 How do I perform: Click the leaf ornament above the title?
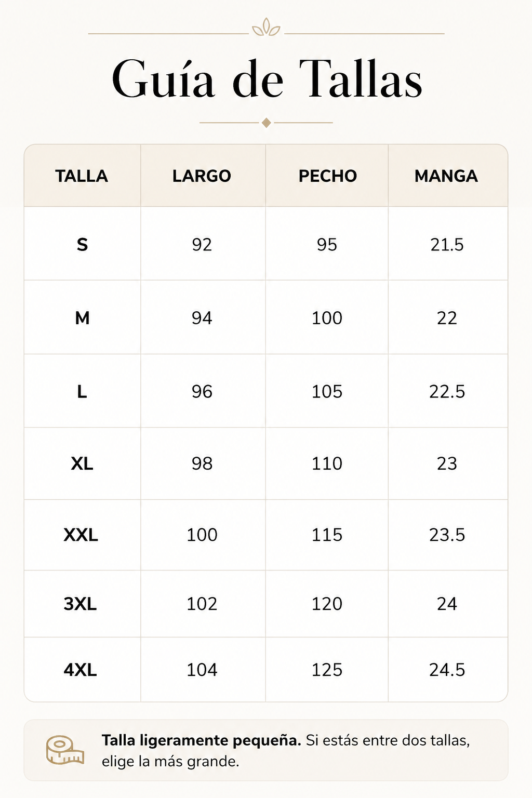click(266, 27)
